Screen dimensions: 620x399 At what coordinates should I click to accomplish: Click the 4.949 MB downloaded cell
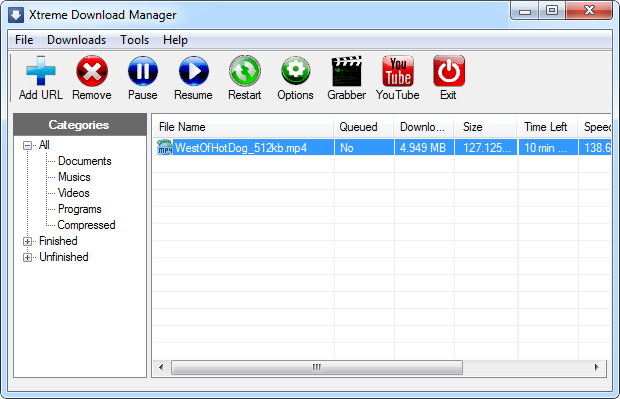pyautogui.click(x=423, y=147)
